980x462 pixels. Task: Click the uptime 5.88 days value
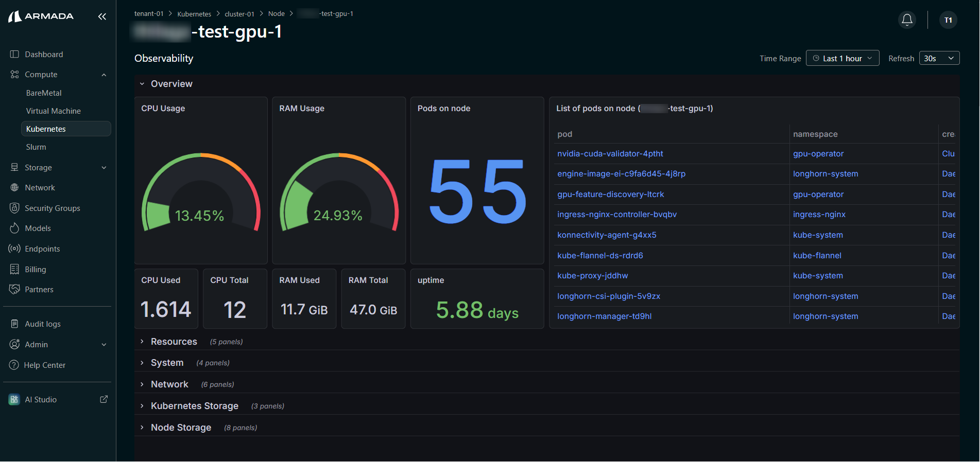tap(477, 310)
